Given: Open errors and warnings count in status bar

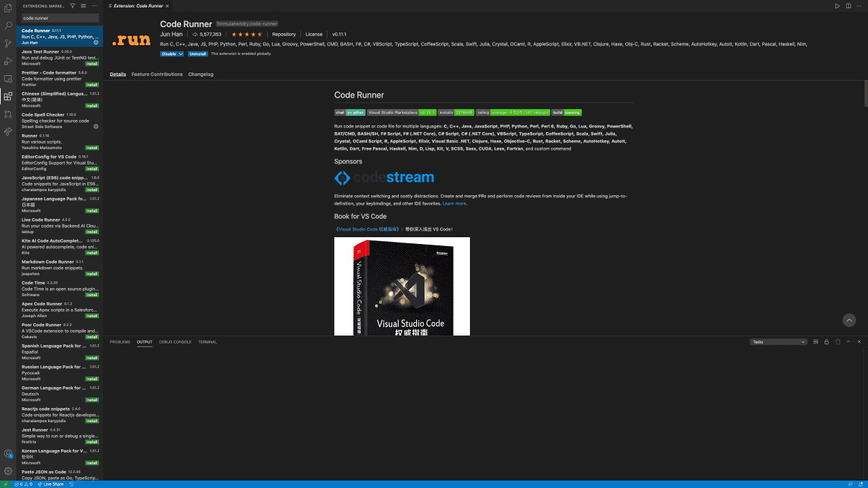Looking at the screenshot, I should tap(23, 484).
